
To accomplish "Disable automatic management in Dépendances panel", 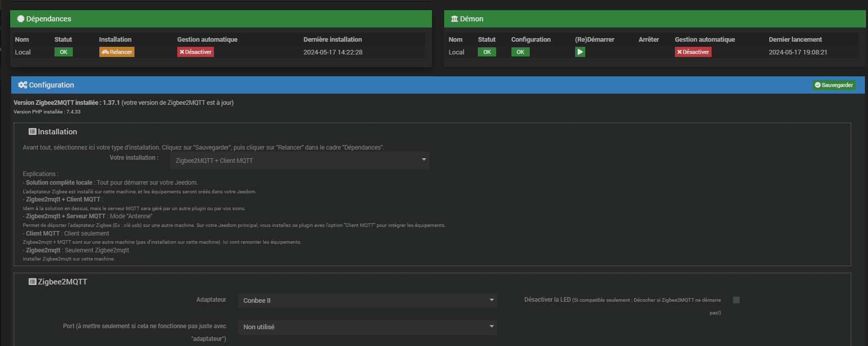I will pos(196,52).
